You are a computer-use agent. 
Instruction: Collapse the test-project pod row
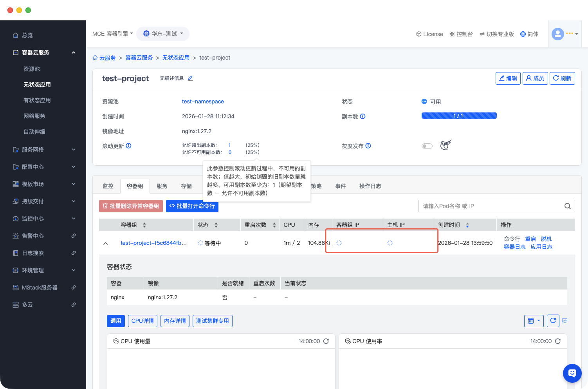pos(105,243)
